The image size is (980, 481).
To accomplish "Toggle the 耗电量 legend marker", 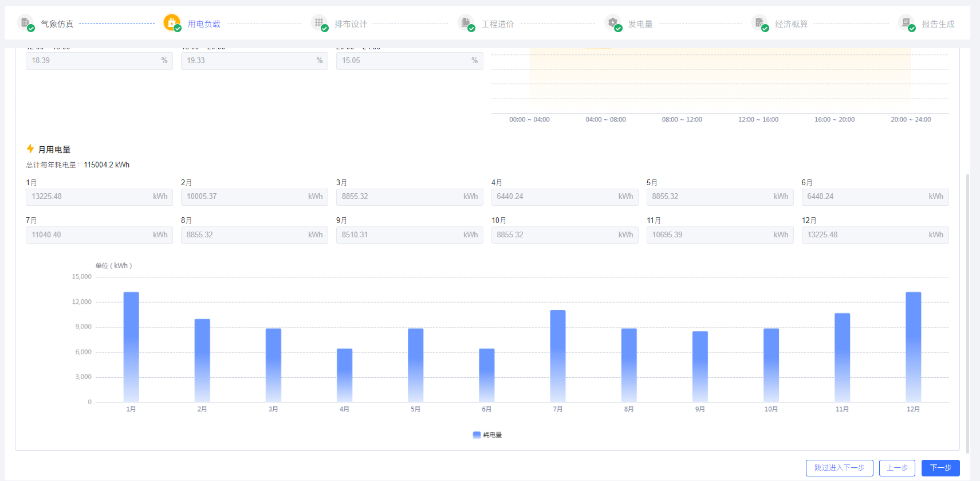I will (x=477, y=435).
